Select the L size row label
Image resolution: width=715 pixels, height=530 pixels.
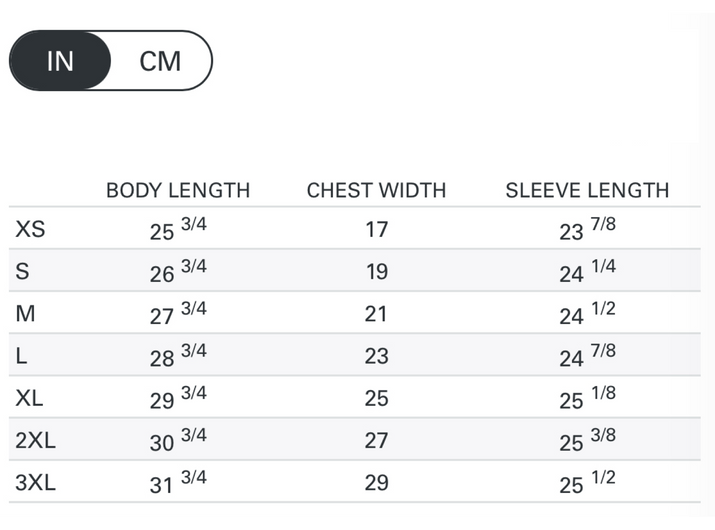click(x=22, y=356)
